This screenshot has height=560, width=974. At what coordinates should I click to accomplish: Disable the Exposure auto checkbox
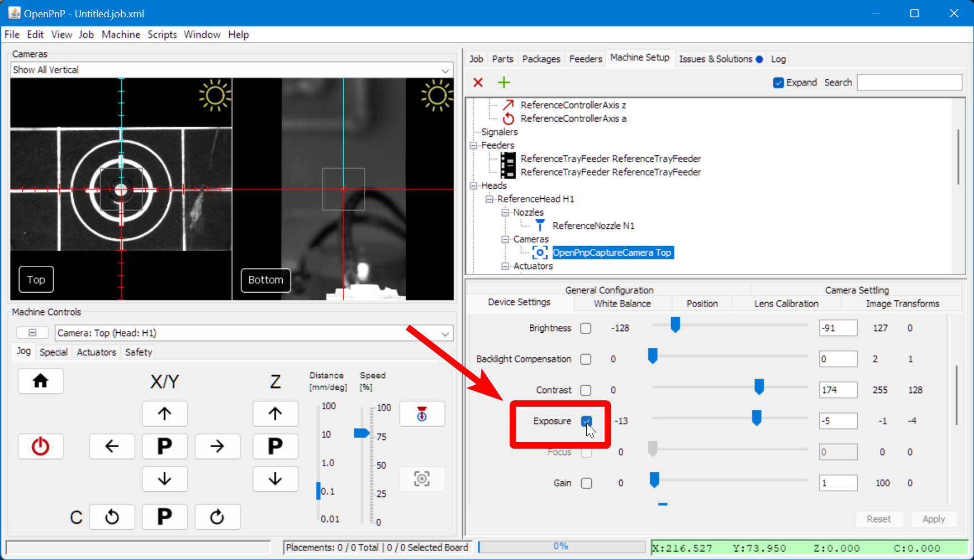click(586, 421)
